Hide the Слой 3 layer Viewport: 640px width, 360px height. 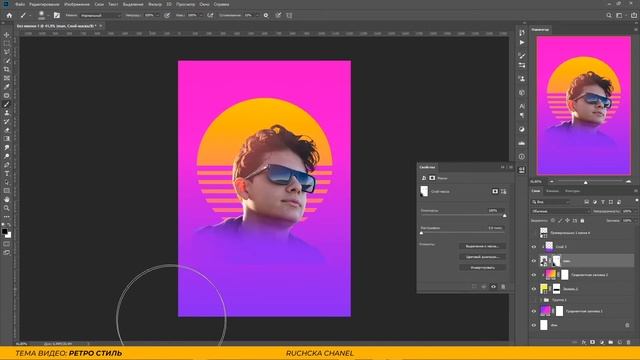tap(533, 247)
